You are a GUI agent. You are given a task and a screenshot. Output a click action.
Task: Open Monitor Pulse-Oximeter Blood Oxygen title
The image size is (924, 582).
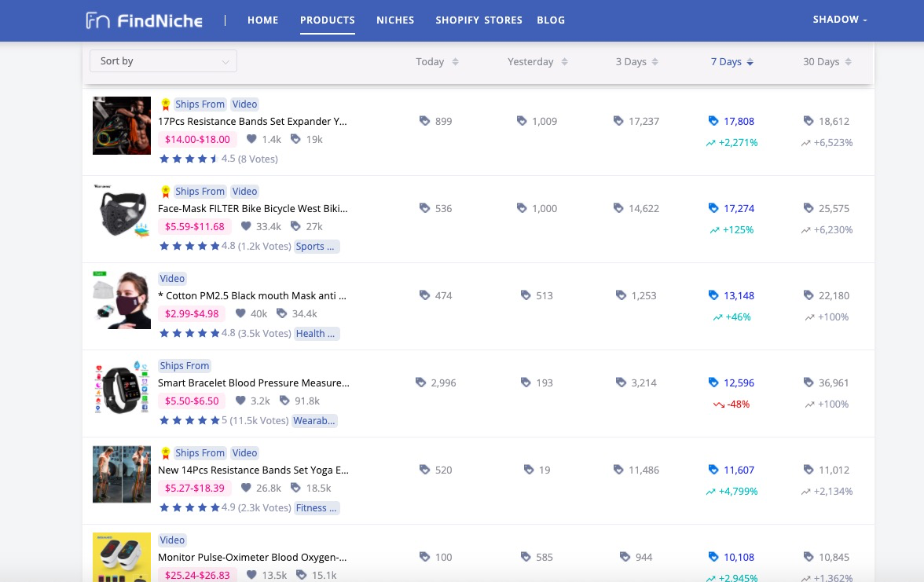252,558
